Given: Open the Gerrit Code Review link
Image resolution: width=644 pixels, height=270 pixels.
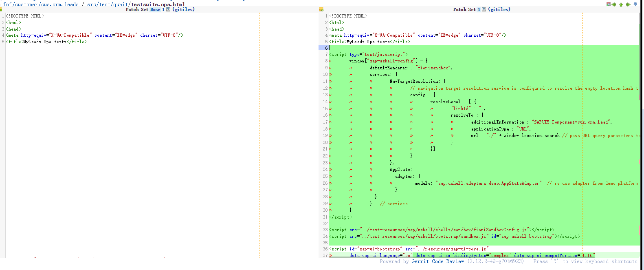Looking at the screenshot, I should point(437,261).
